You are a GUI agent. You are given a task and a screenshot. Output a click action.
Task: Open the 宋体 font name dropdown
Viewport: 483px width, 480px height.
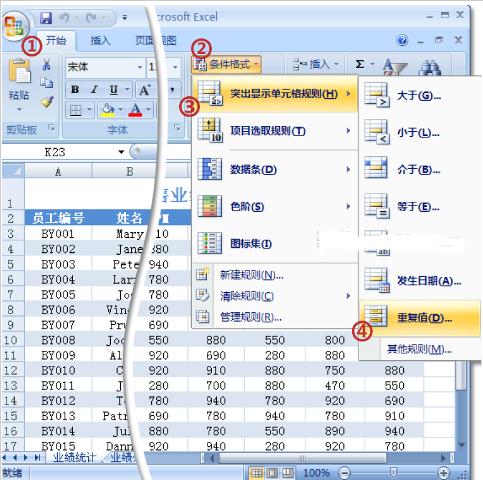(x=140, y=67)
